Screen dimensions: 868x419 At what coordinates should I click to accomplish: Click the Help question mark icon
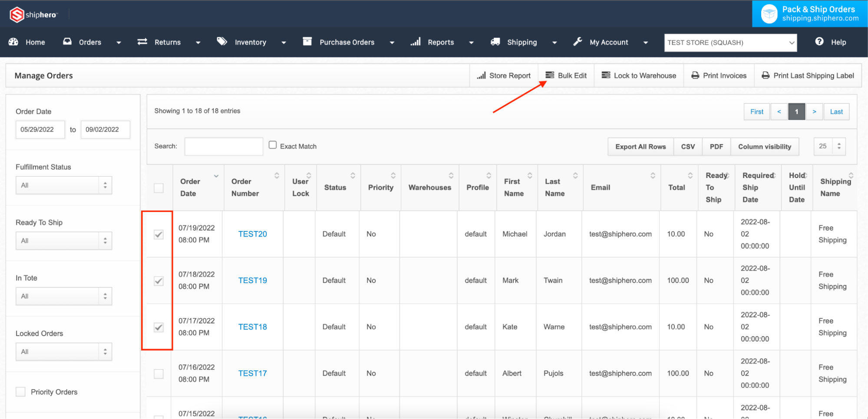[x=819, y=41]
